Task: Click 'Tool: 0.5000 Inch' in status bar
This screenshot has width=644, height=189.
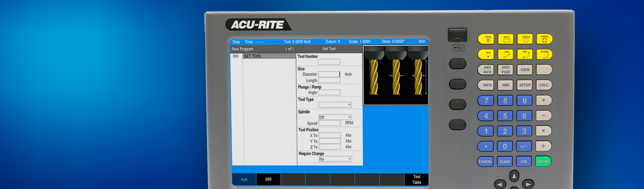Action: pyautogui.click(x=297, y=42)
